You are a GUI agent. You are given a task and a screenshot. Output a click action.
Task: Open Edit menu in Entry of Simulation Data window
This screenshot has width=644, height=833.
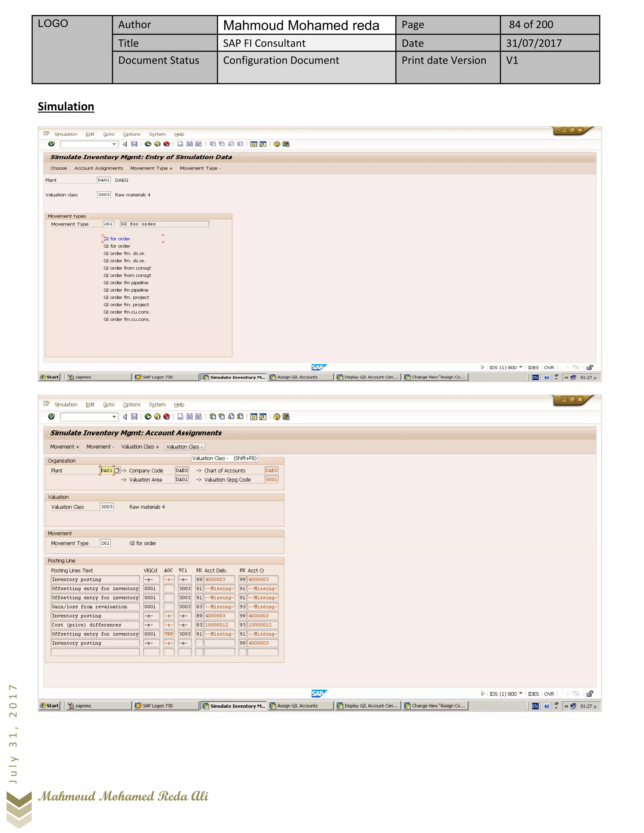pos(90,134)
